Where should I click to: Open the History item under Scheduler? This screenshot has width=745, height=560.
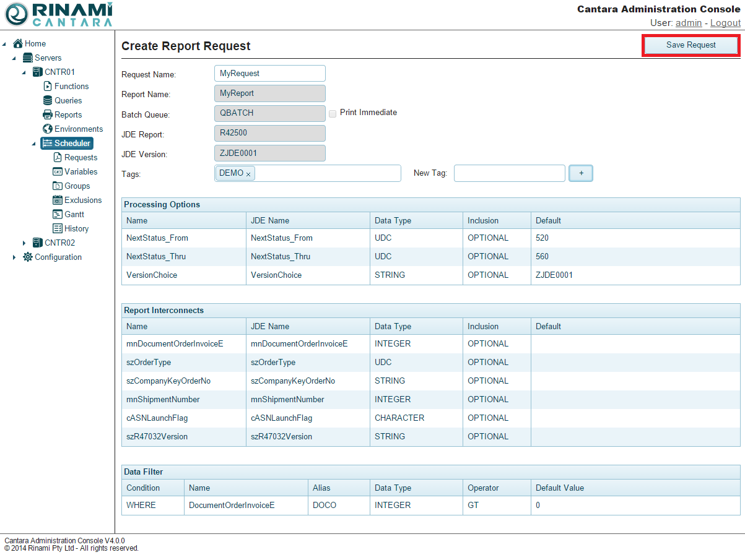click(76, 228)
